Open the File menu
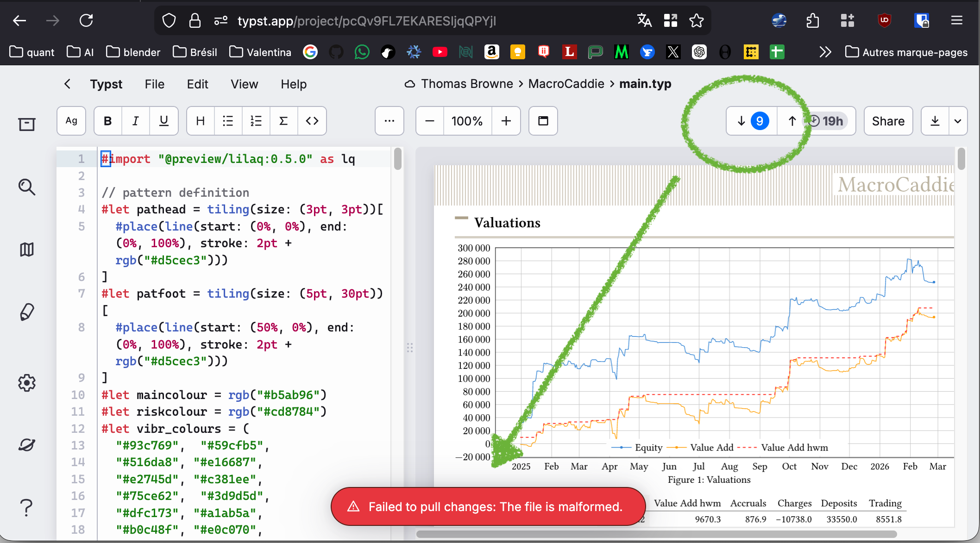Viewport: 980px width, 543px height. 154,84
